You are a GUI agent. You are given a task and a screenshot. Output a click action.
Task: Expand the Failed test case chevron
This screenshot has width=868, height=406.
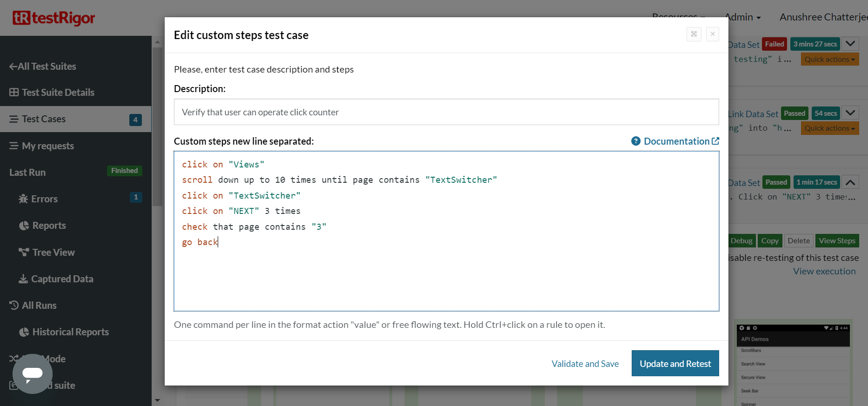850,44
